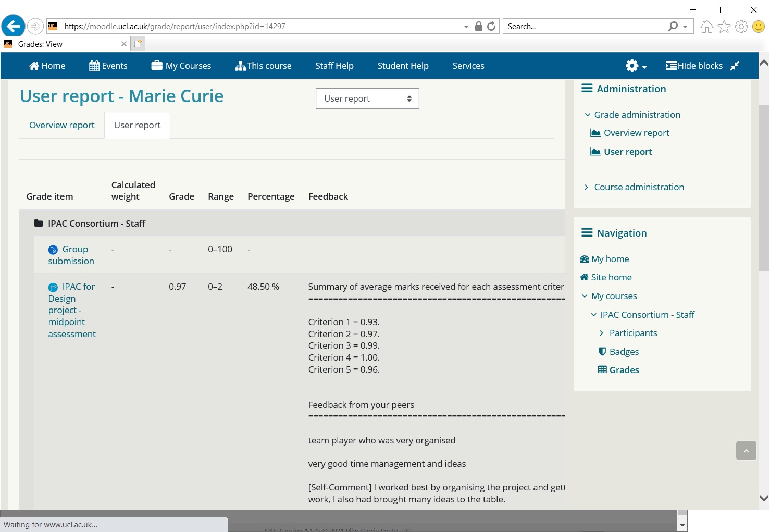Click the Group submission assignment icon

pyautogui.click(x=53, y=250)
